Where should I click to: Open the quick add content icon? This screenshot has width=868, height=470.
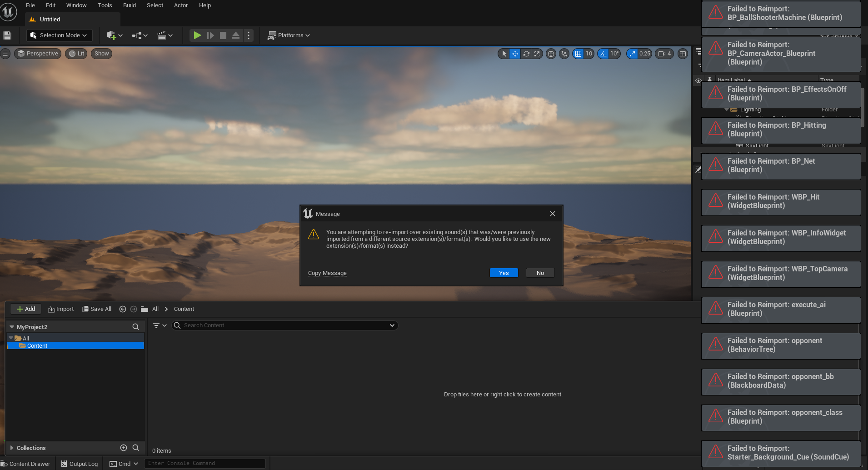tap(115, 35)
